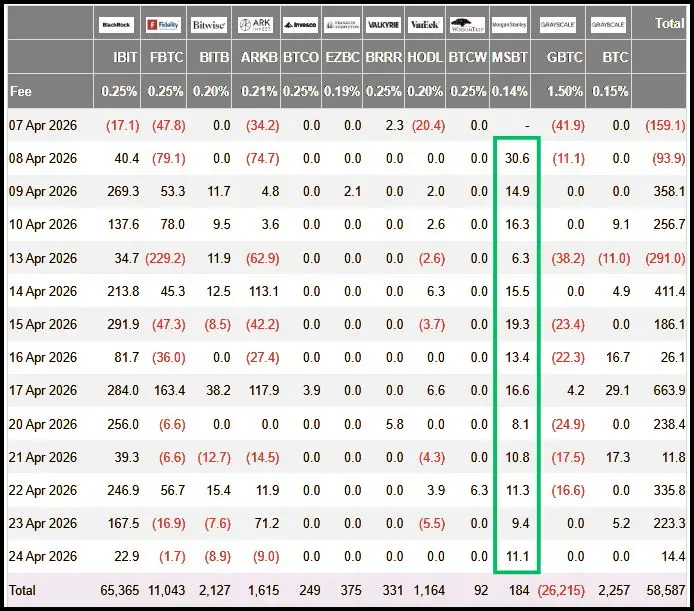Click the 11,043 FBTC total
This screenshot has width=694, height=611.
coord(166,590)
